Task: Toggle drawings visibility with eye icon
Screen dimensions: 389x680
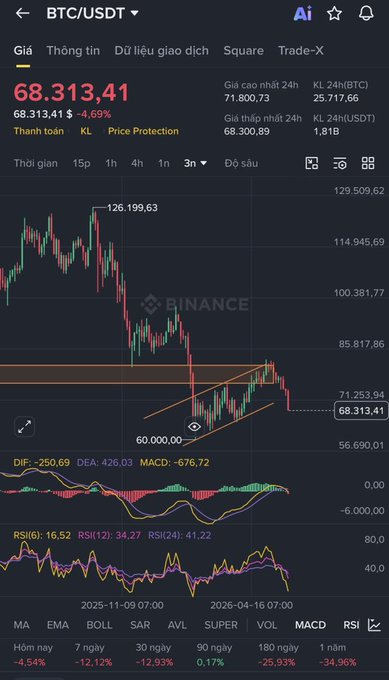Action: click(x=194, y=427)
